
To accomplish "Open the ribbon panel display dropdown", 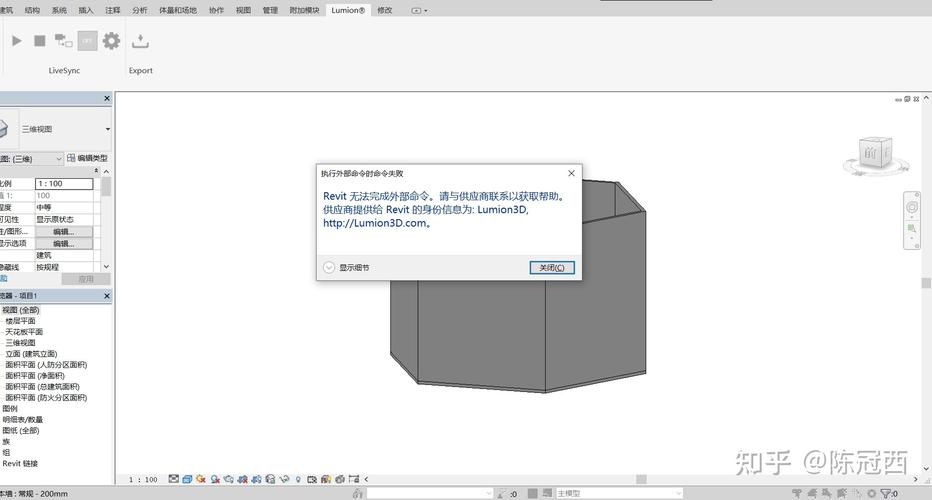I will (420, 11).
